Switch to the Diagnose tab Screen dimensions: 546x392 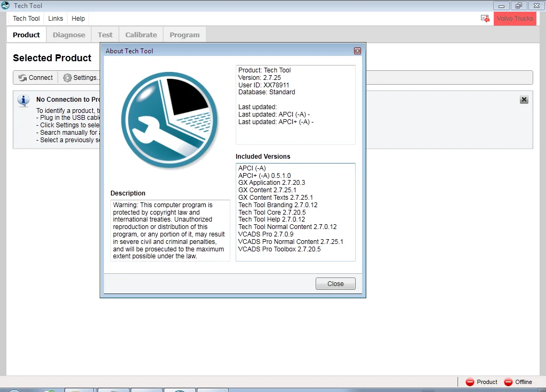[69, 35]
